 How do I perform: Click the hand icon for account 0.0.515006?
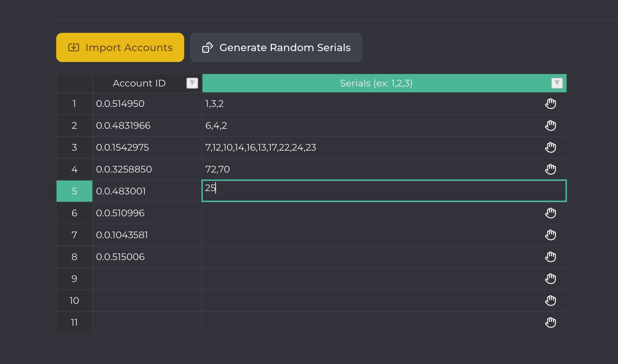tap(550, 257)
